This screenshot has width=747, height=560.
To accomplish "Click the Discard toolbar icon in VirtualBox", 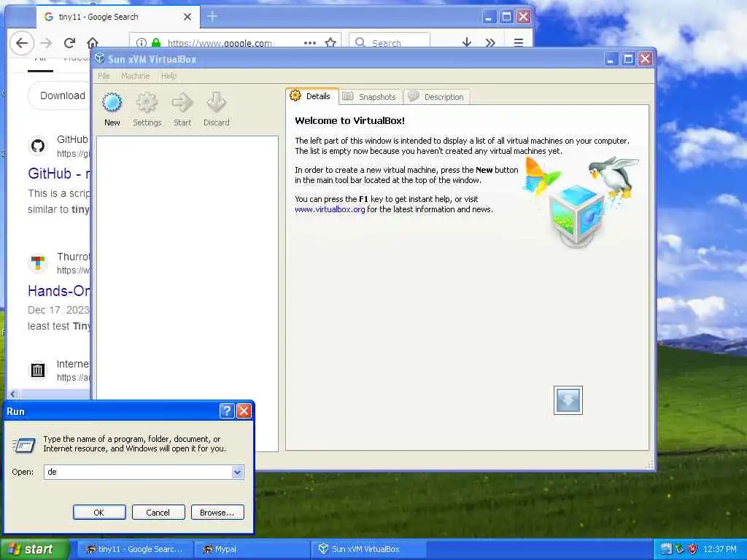I will pos(216,102).
